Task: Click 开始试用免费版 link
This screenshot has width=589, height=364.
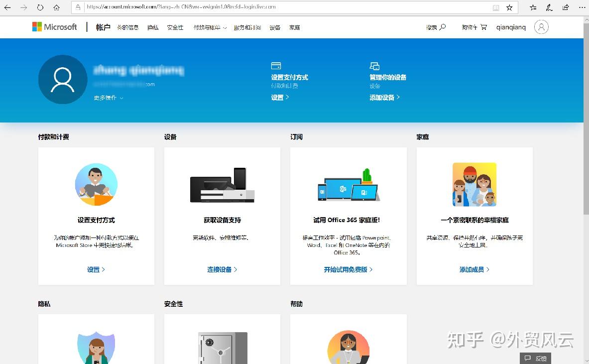Action: [348, 269]
